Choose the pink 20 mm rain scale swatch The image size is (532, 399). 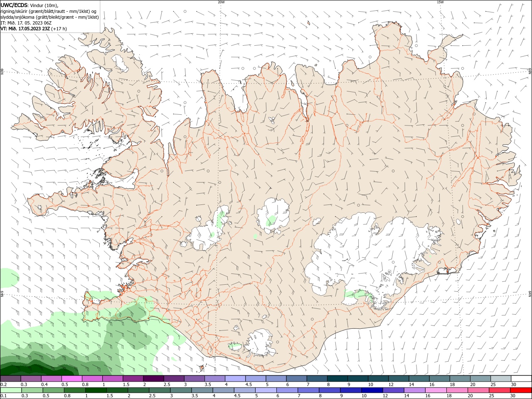(479, 390)
